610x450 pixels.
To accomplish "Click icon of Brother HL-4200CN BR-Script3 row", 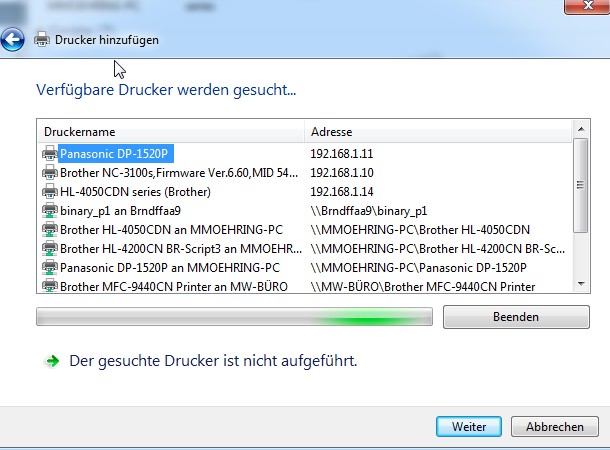I will pos(50,249).
